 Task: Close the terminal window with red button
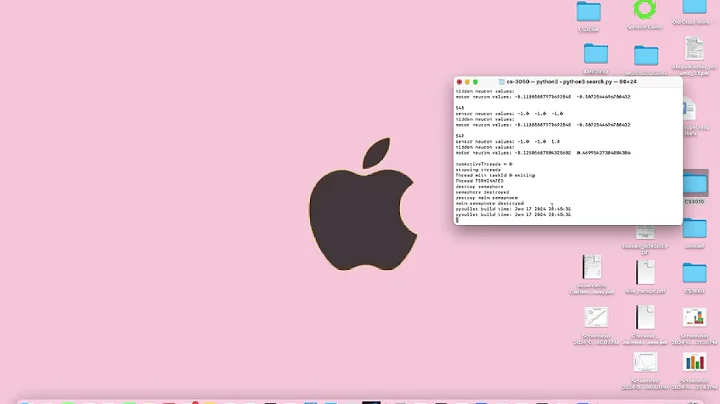coord(459,82)
